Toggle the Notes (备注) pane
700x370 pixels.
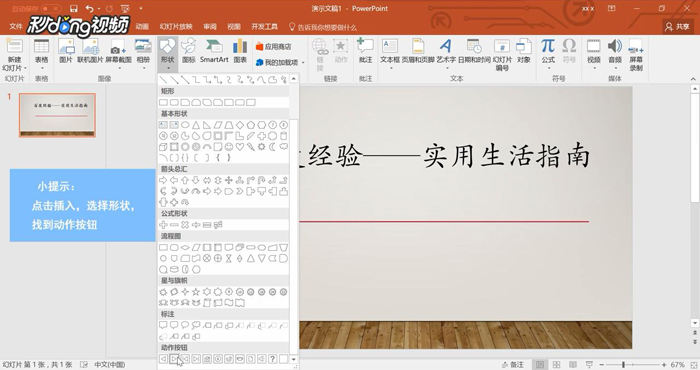point(512,365)
